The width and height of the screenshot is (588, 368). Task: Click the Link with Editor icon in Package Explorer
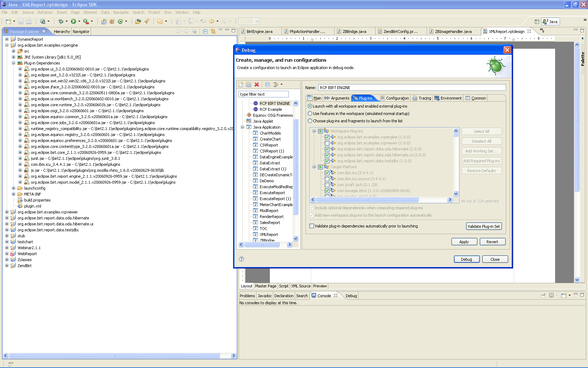213,31
